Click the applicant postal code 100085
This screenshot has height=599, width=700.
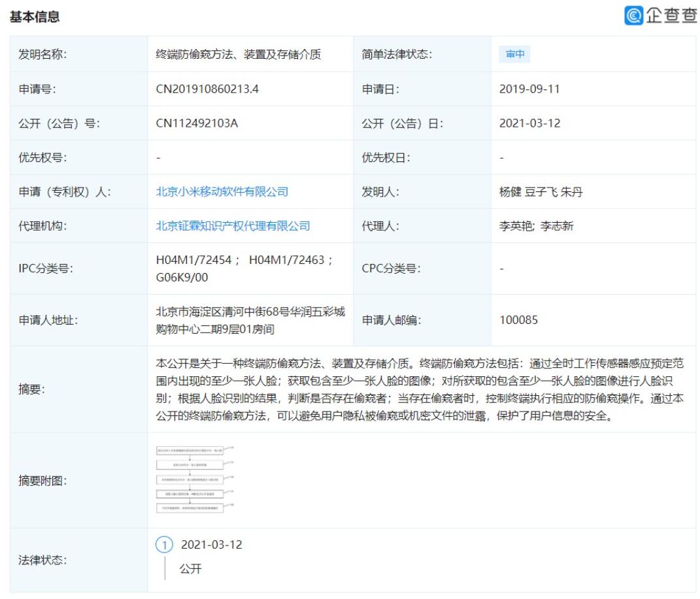[x=519, y=320]
